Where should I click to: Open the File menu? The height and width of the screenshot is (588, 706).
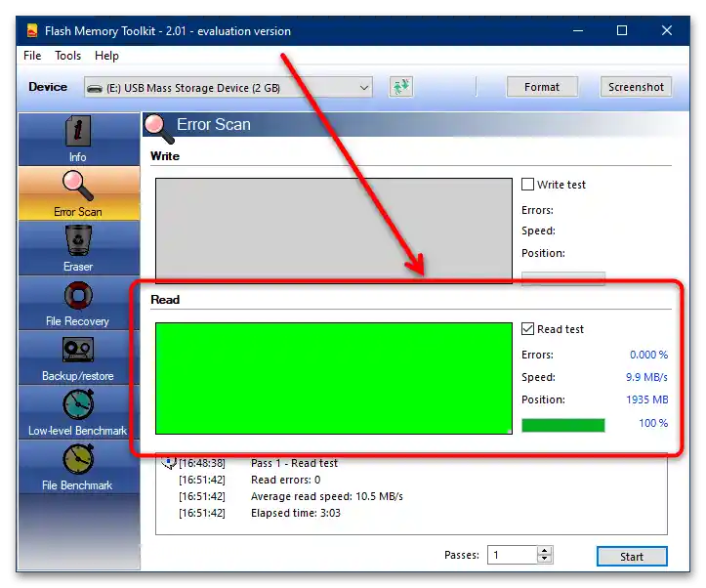coord(32,56)
